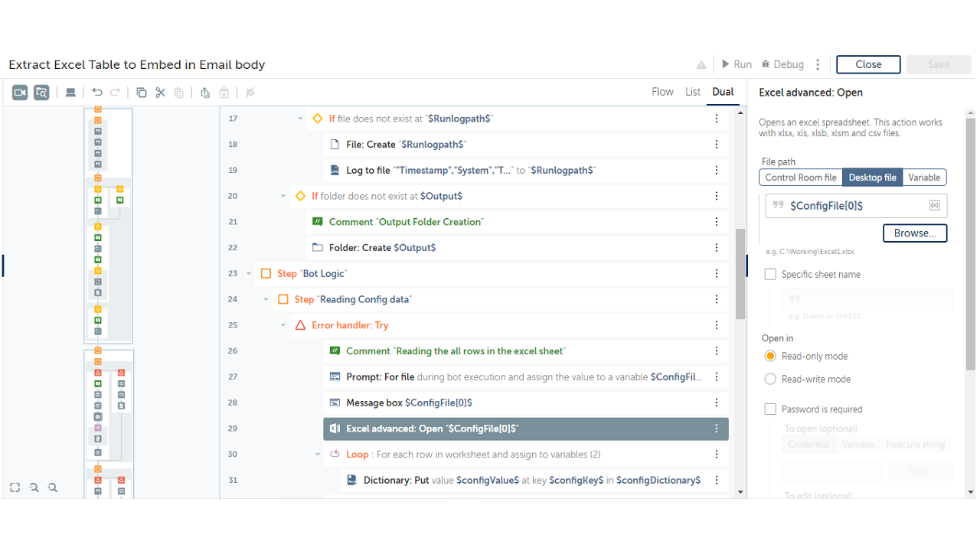Click the undo arrow in toolbar
The width and height of the screenshot is (980, 551).
coord(97,93)
